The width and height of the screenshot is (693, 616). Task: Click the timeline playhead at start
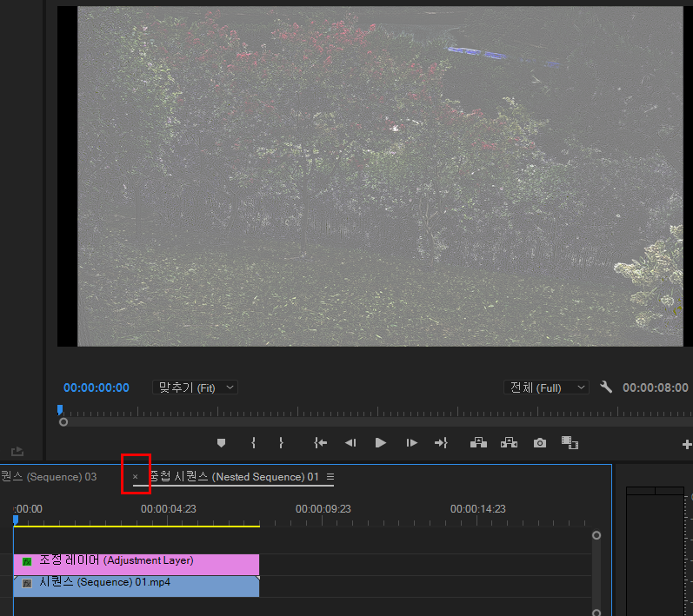point(16,520)
